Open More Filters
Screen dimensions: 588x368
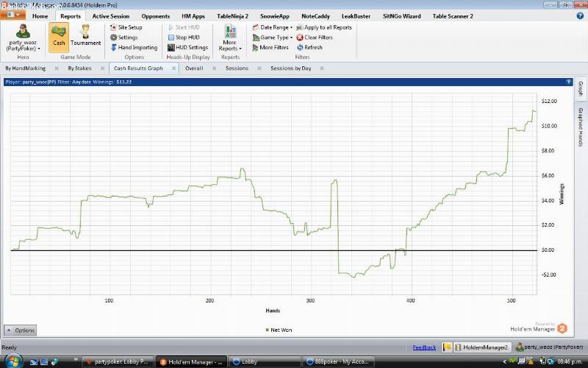pyautogui.click(x=270, y=48)
